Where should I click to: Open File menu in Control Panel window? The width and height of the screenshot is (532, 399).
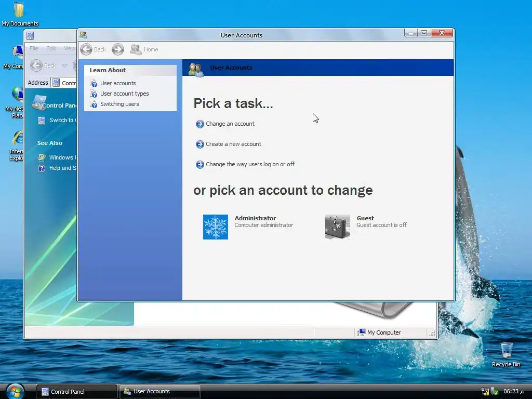click(34, 48)
